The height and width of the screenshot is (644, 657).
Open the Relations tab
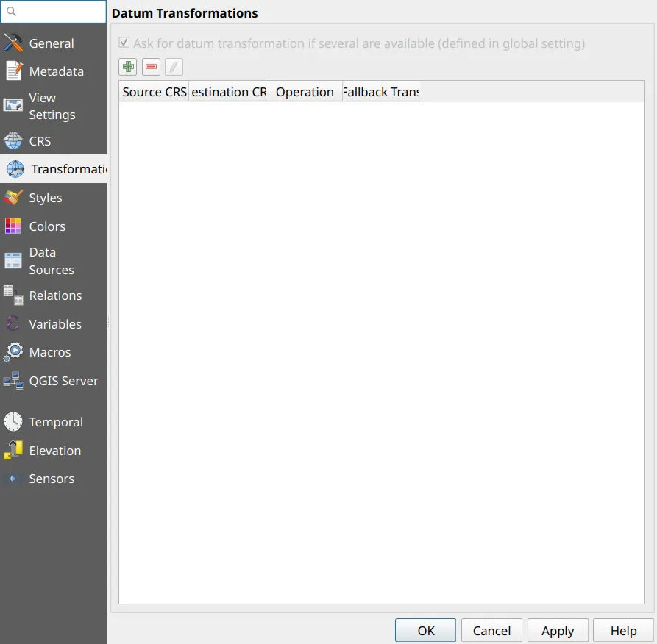[53, 296]
